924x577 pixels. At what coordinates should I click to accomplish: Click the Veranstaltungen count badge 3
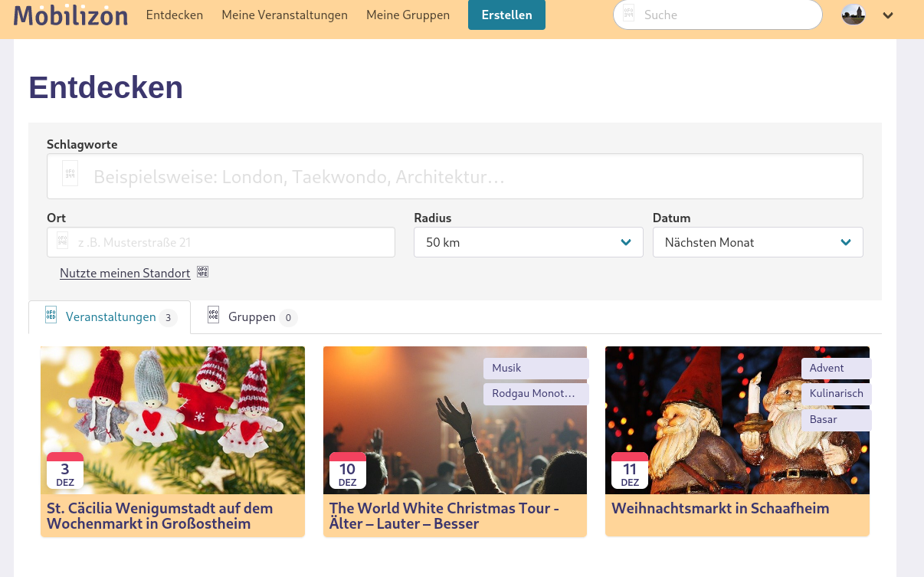[x=168, y=317]
